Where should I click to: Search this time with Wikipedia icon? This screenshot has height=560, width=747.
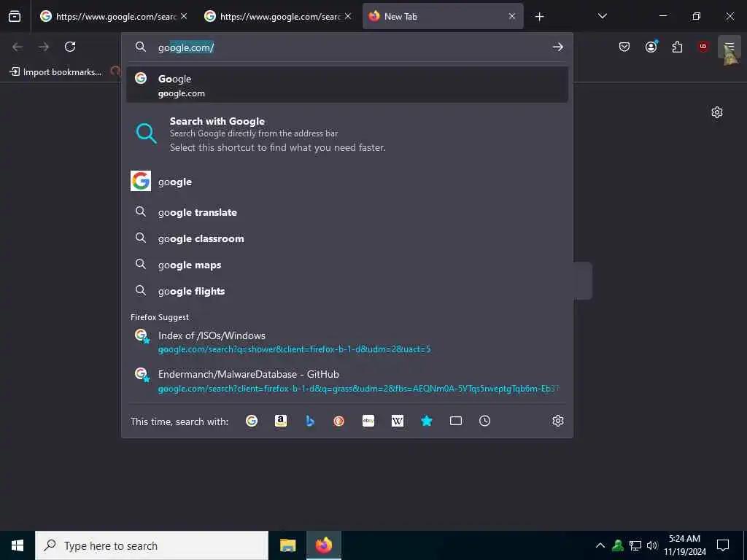[x=398, y=421]
